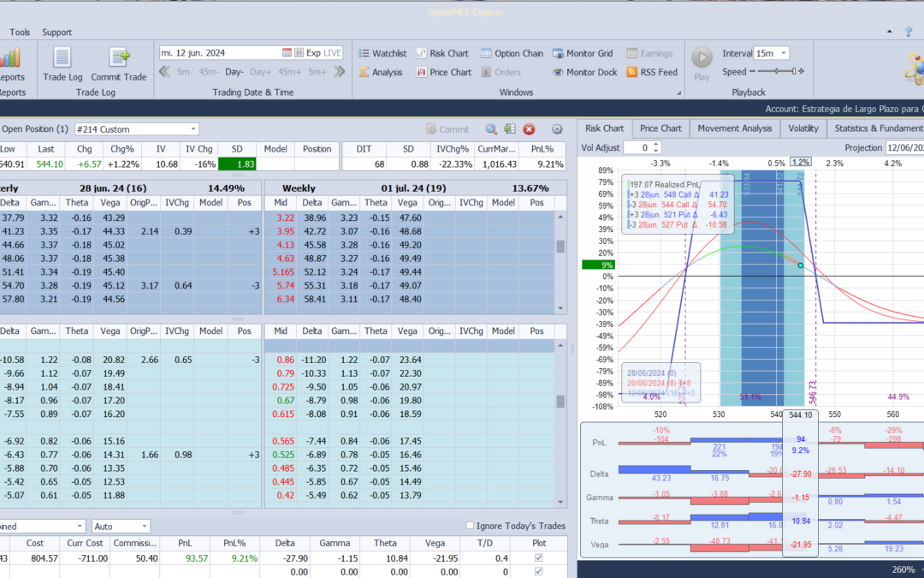The image size is (924, 578).
Task: Switch to the Movement Analysis tab
Action: click(x=734, y=128)
